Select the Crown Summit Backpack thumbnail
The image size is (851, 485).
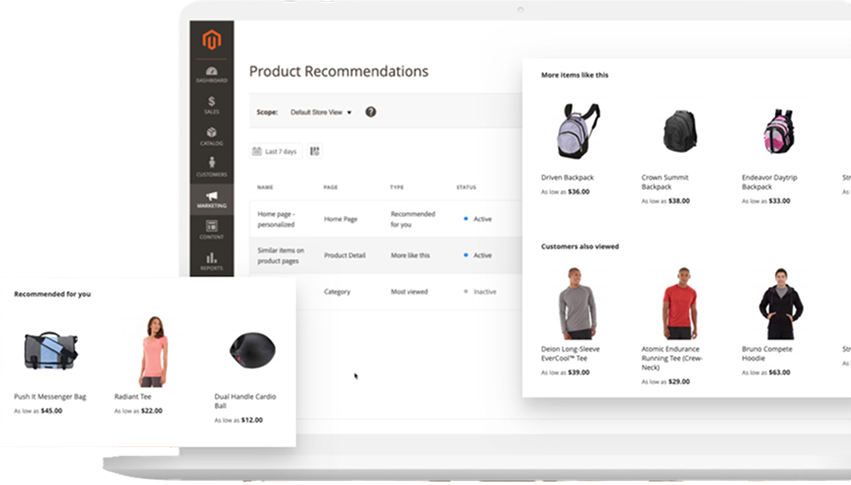[678, 130]
